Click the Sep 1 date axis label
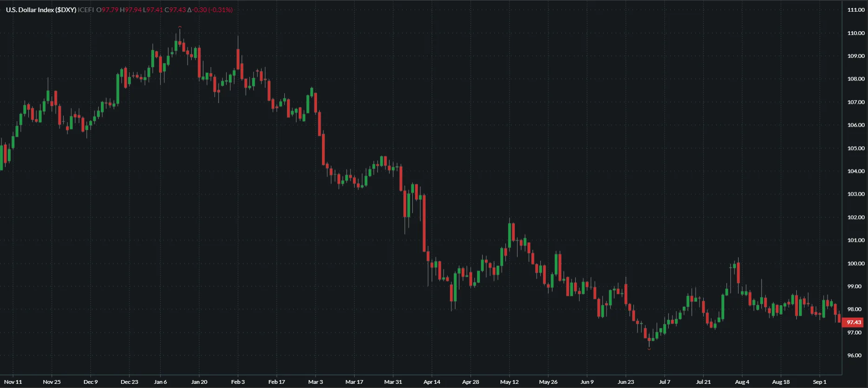The image size is (868, 388). coord(820,382)
